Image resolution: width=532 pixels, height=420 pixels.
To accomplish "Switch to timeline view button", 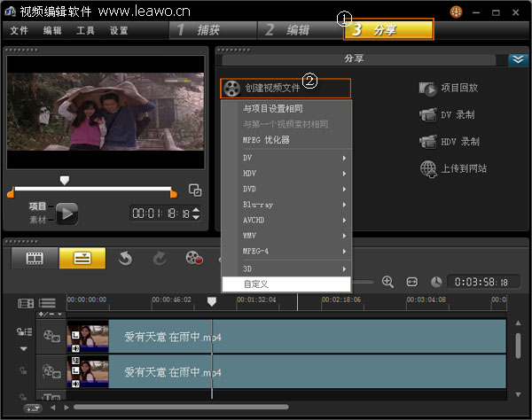I will [82, 259].
